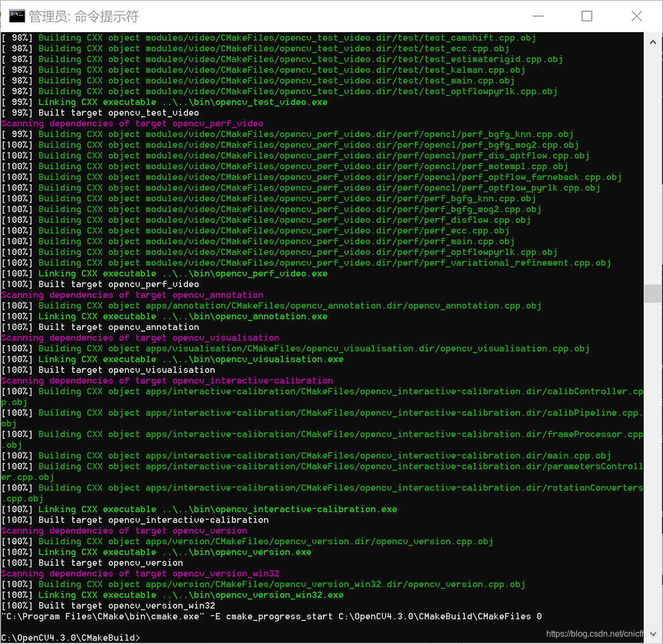Click the line linking opencv_test_video.exe
Screen dimensions: 663x644
164,102
